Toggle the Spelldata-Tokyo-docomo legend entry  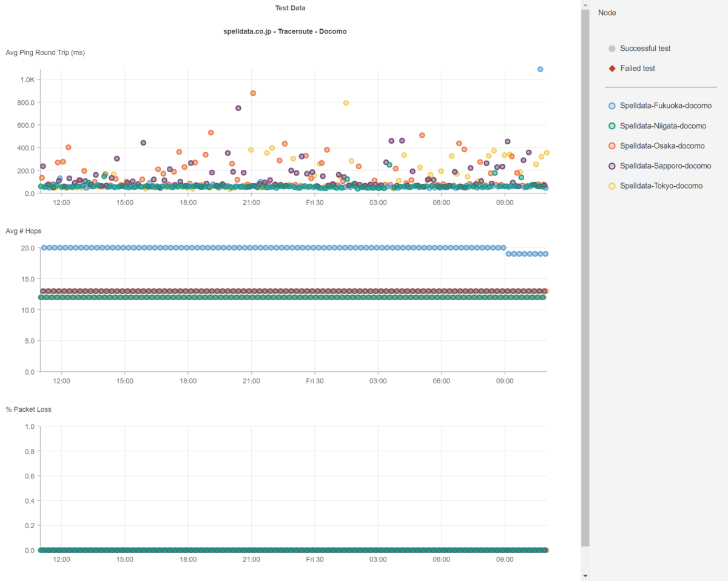(x=656, y=186)
